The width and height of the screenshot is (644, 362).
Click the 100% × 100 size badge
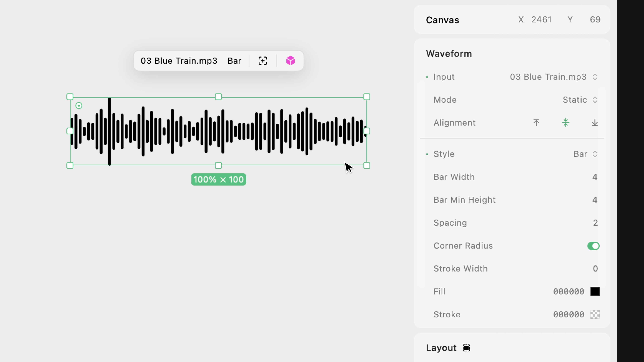[219, 179]
